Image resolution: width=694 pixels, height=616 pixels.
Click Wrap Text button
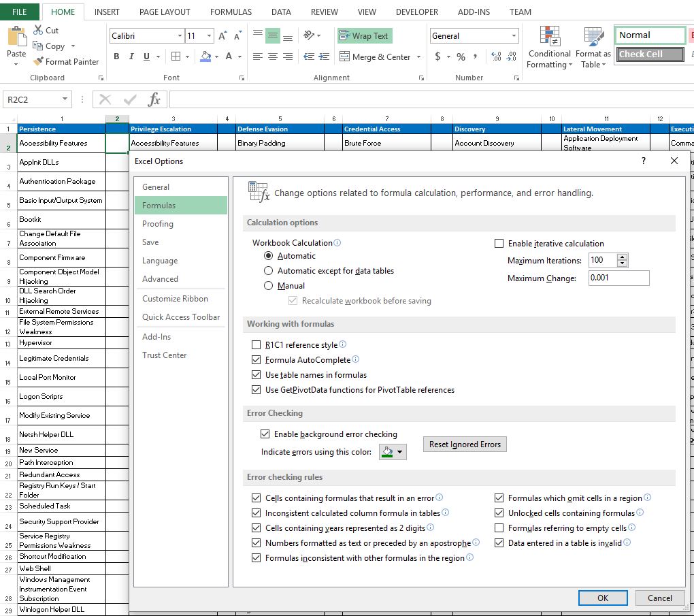[x=365, y=36]
